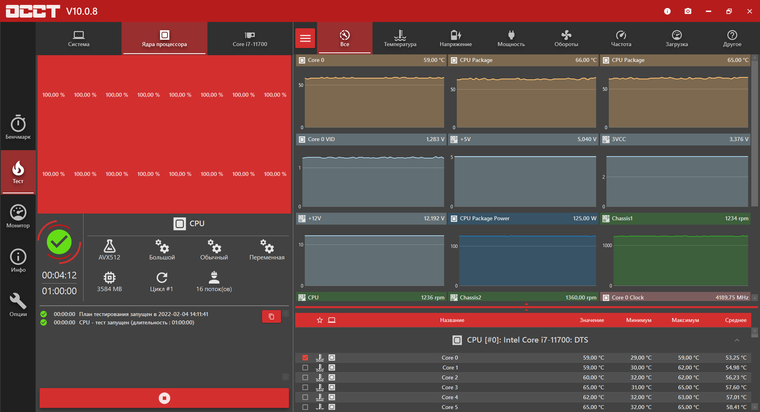
Task: Uncheck the Core 0 sensor checkbox
Action: (305, 358)
